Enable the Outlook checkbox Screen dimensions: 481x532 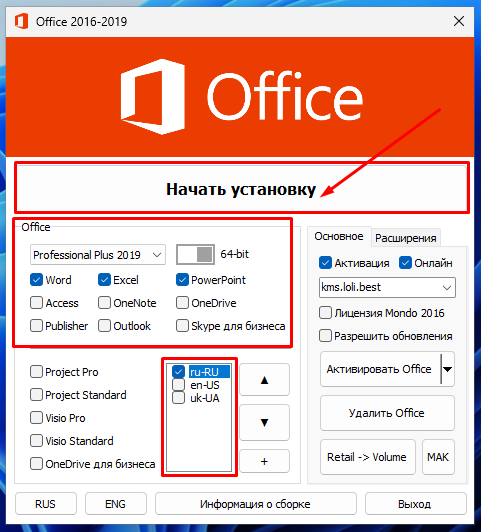pyautogui.click(x=104, y=326)
